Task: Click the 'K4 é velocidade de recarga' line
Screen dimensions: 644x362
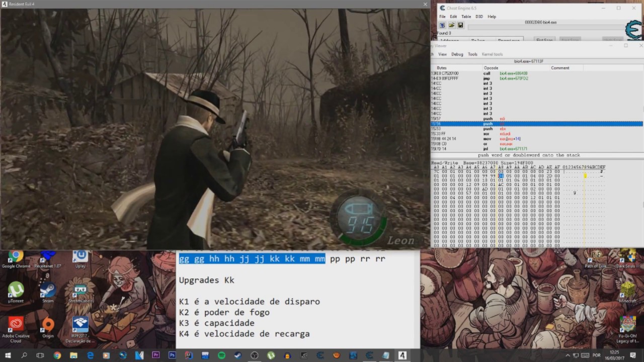Action: click(x=244, y=333)
